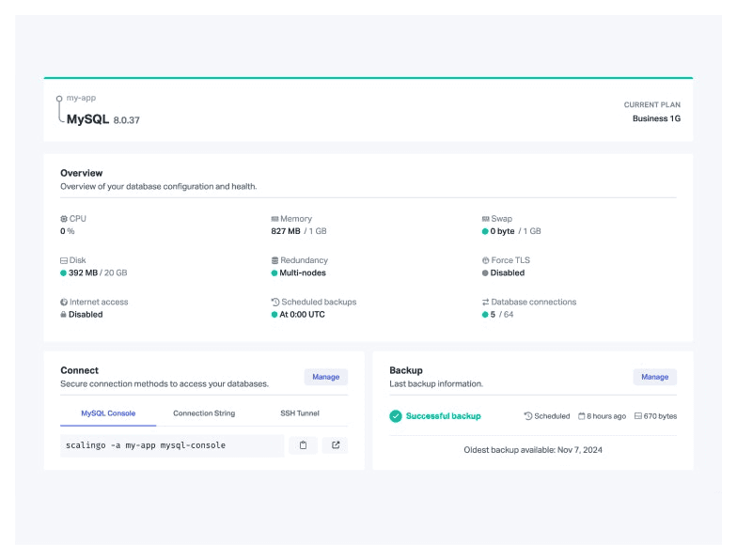Click the version number 8.0.37

coord(126,120)
